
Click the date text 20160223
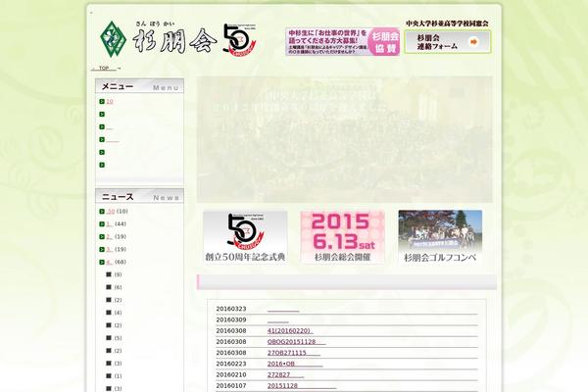tap(231, 364)
